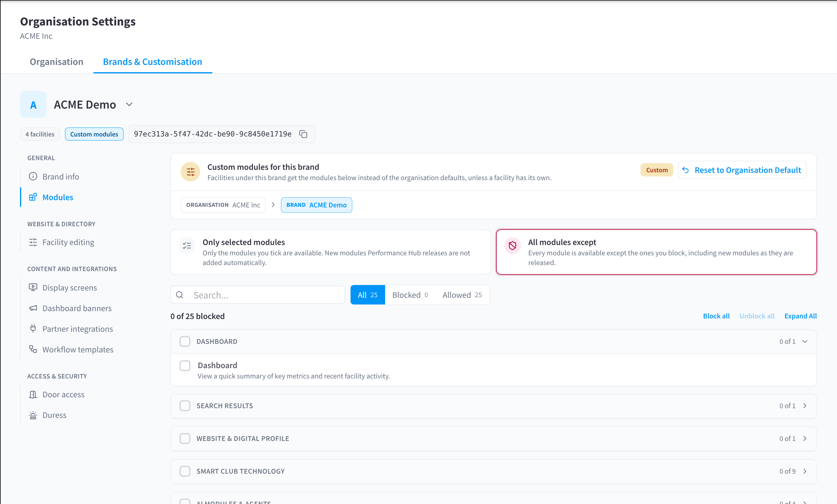Click the Expand All link
837x504 pixels.
point(800,316)
